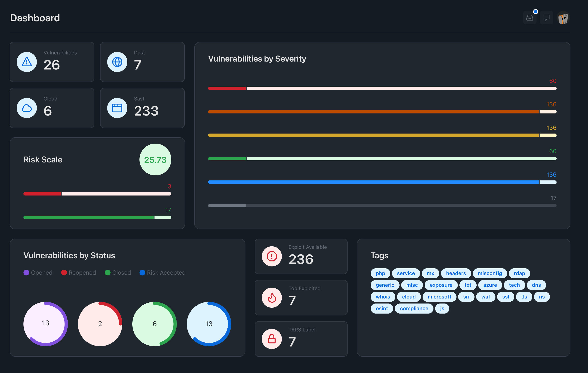This screenshot has width=588, height=373.
Task: Click the Vulnerabilities warning triangle icon
Action: click(27, 62)
